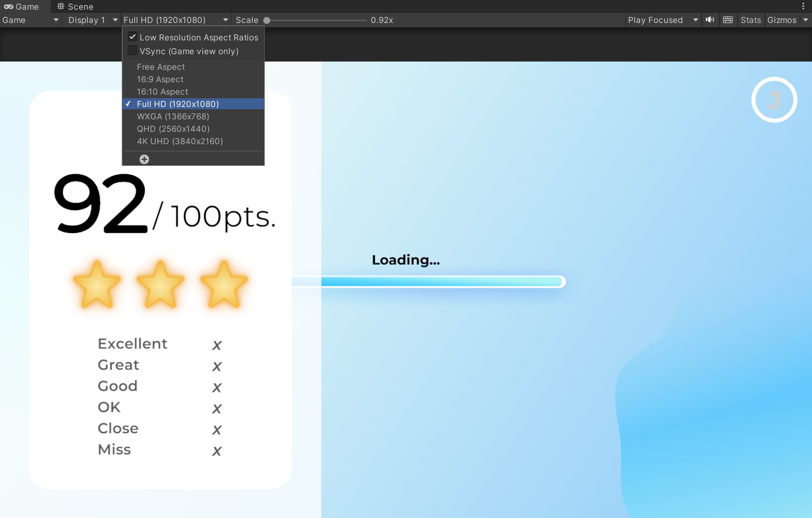Enable VSync (Game view only)
This screenshot has width=812, height=518.
(133, 51)
